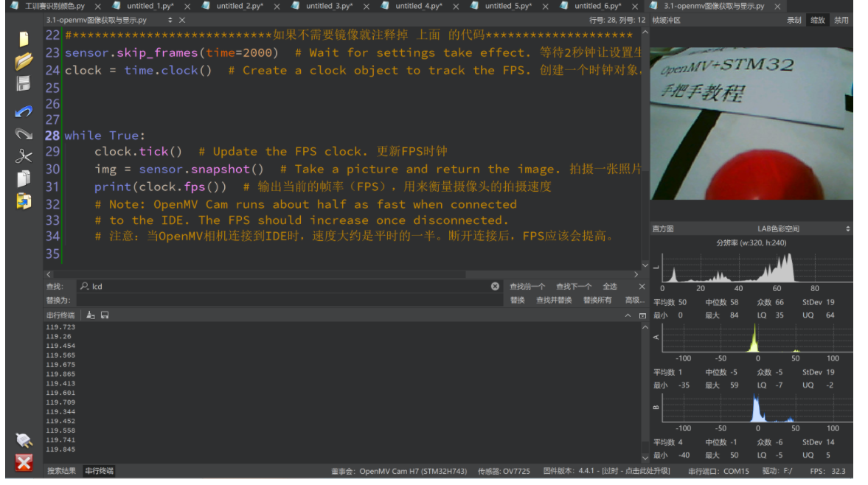The width and height of the screenshot is (868, 485).
Task: Click the 替换所有 replace all button
Action: click(x=597, y=300)
